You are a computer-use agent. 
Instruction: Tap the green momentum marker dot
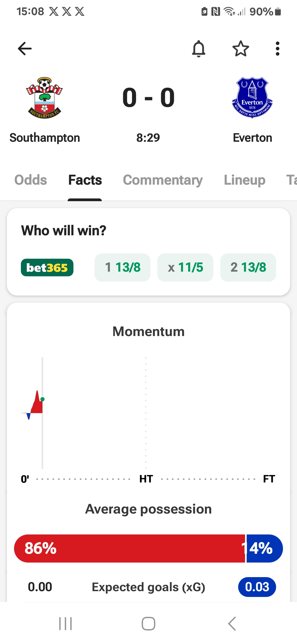tap(42, 399)
